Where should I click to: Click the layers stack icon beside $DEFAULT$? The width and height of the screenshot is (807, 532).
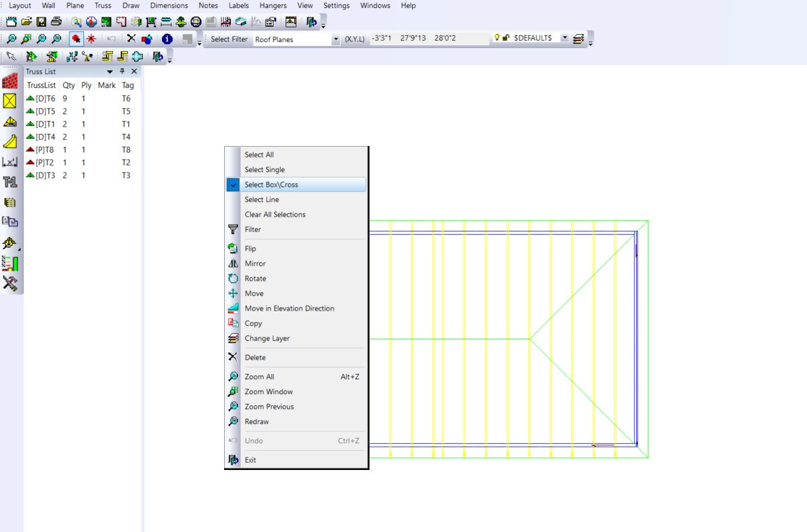pos(579,39)
